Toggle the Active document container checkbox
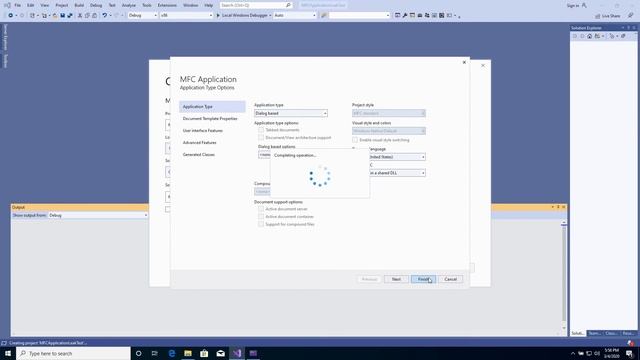640x360 pixels. 261,217
